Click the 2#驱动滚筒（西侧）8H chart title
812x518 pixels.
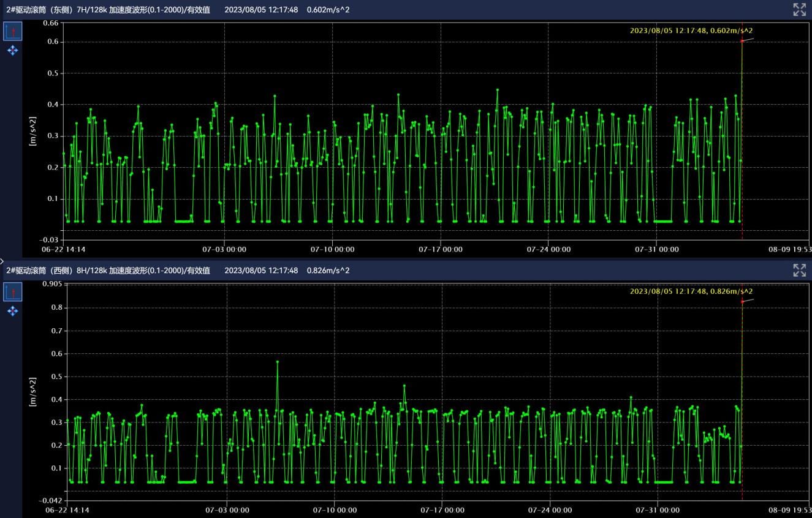(108, 271)
